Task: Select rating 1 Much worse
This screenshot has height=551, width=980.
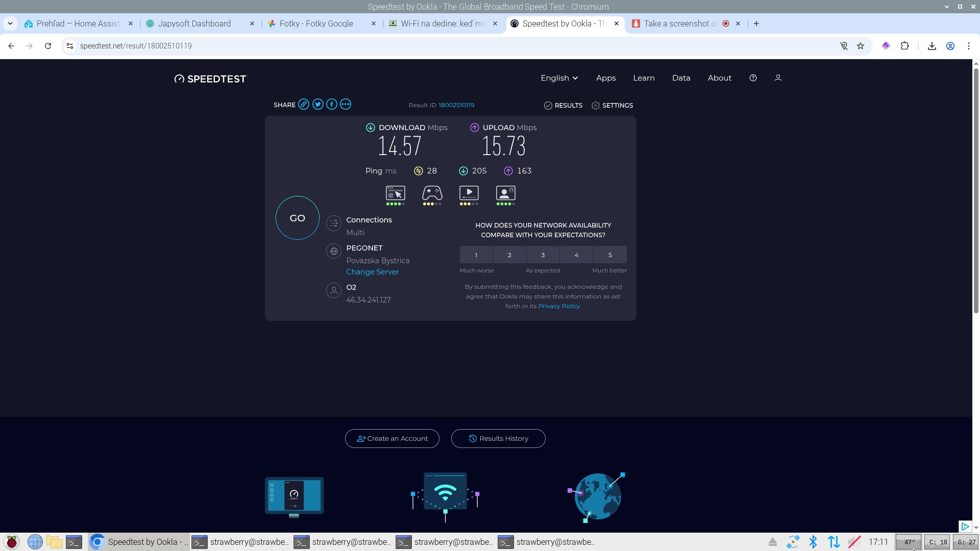Action: [476, 255]
